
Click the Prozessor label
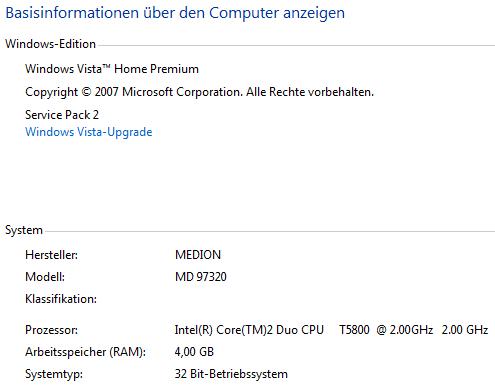coord(52,330)
